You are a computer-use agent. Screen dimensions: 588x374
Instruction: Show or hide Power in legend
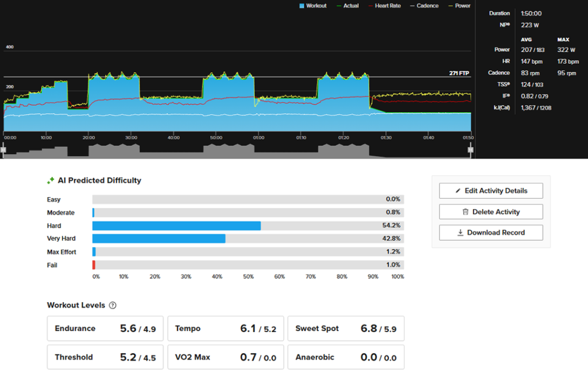coord(458,6)
